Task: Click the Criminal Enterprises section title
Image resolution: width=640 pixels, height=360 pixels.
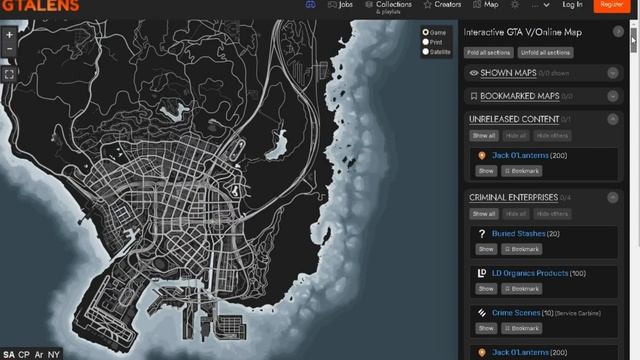Action: (x=513, y=198)
